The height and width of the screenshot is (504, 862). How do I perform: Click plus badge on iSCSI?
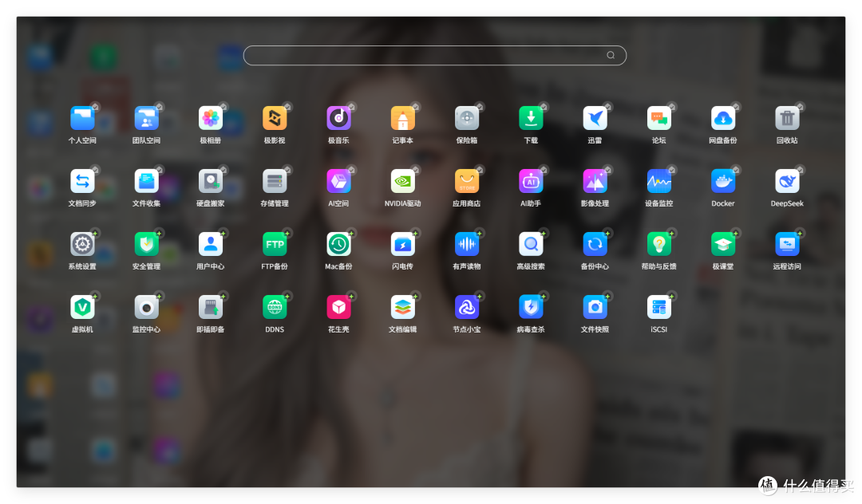pyautogui.click(x=672, y=297)
